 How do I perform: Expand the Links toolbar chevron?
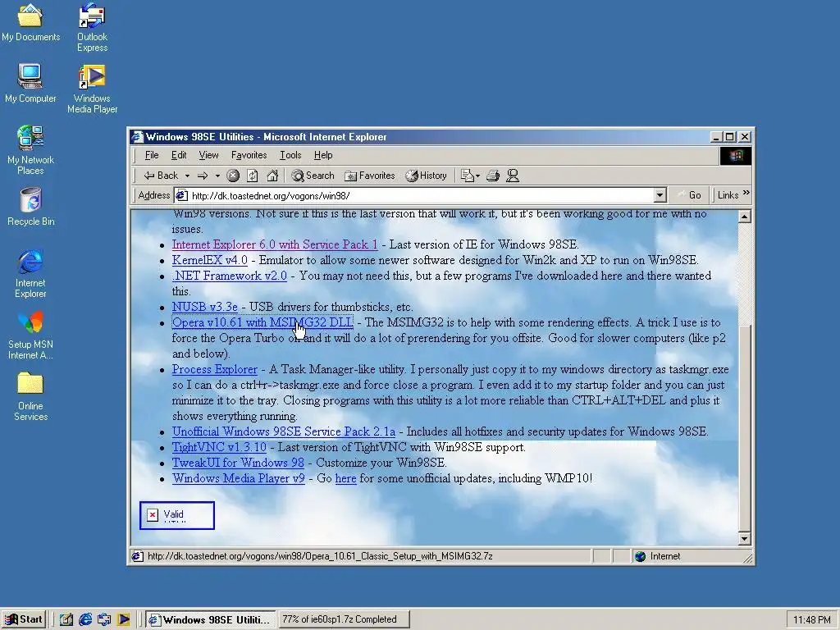[x=746, y=193]
